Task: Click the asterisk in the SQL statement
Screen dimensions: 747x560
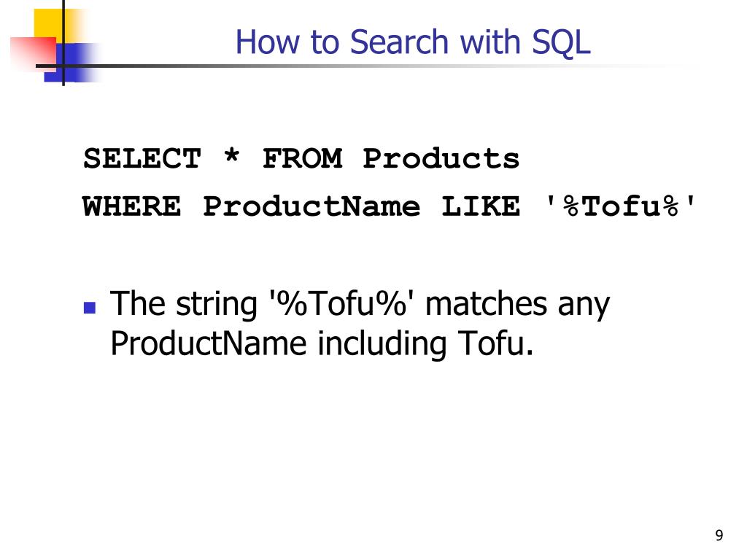Action: point(231,155)
